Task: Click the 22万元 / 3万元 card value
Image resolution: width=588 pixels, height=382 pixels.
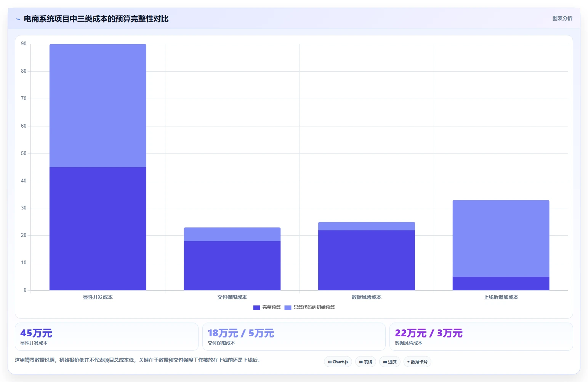Action: pyautogui.click(x=429, y=333)
